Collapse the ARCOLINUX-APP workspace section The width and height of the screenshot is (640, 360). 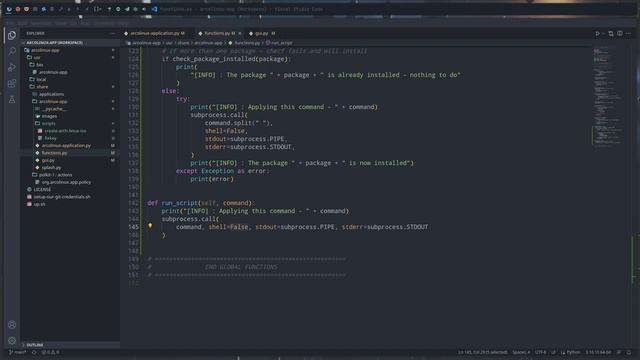[x=71, y=42]
